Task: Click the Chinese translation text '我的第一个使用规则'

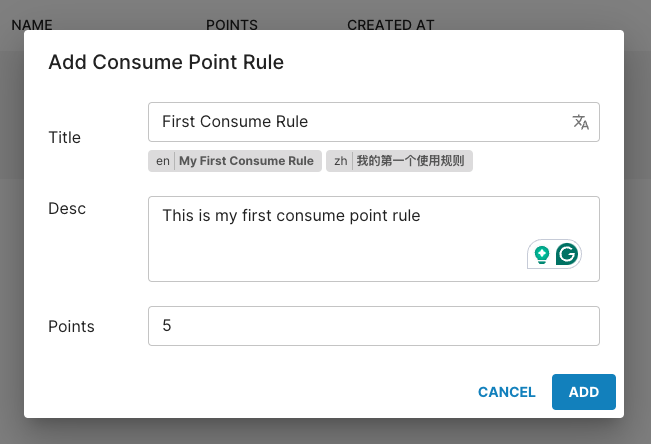Action: pyautogui.click(x=410, y=161)
